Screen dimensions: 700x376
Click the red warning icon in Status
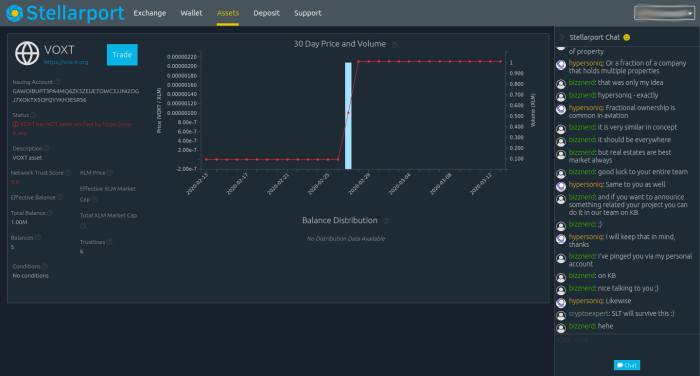(15, 124)
